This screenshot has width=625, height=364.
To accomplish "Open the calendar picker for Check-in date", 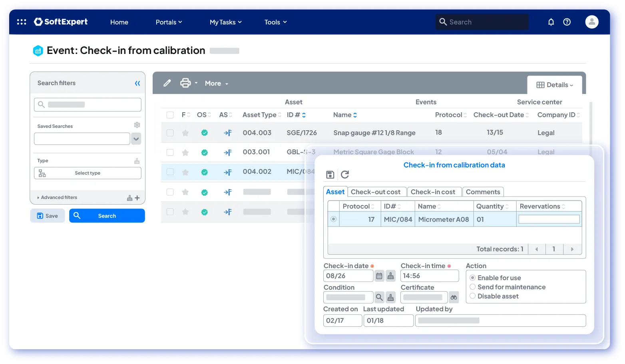I will tap(379, 276).
